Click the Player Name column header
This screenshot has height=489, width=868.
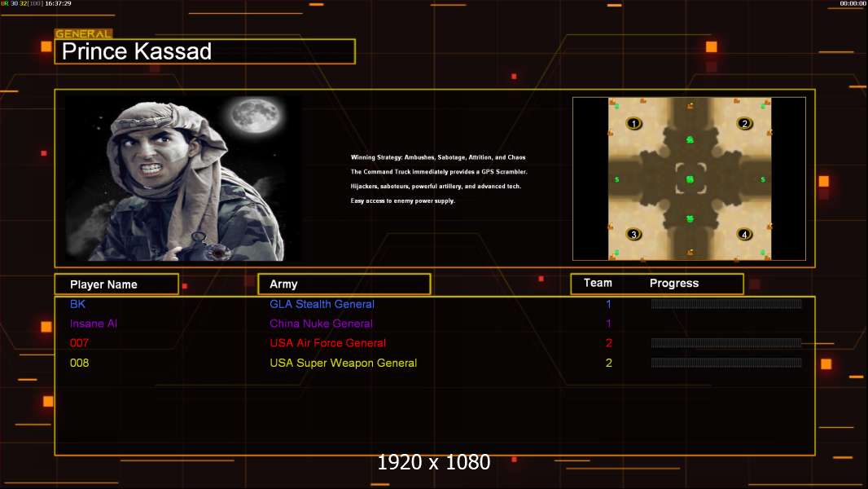pyautogui.click(x=116, y=284)
